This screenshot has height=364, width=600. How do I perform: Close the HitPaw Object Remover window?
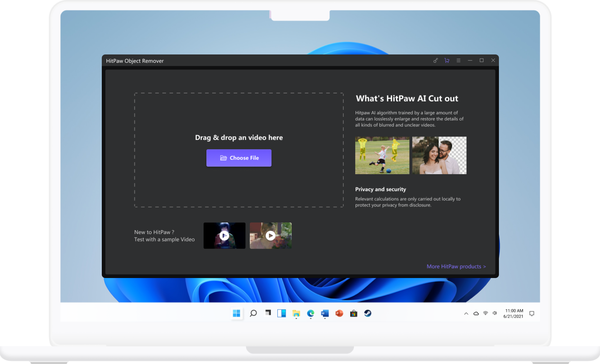pos(493,61)
